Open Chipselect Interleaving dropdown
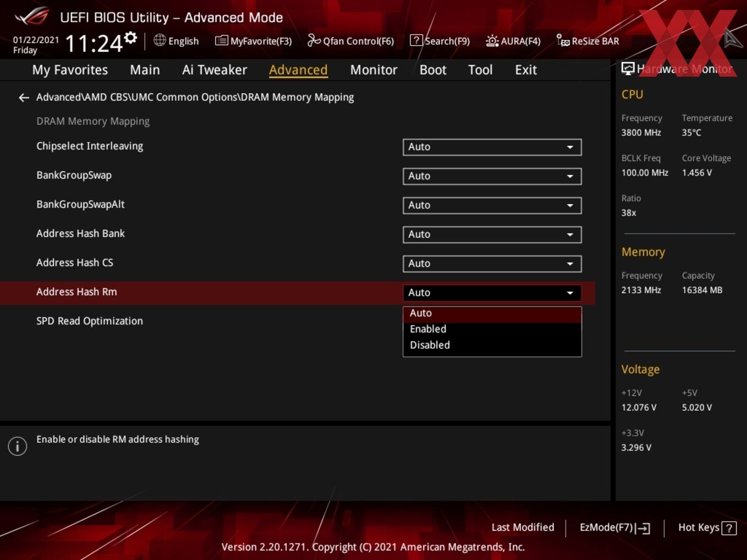Screen dimensions: 747x560 pos(492,147)
